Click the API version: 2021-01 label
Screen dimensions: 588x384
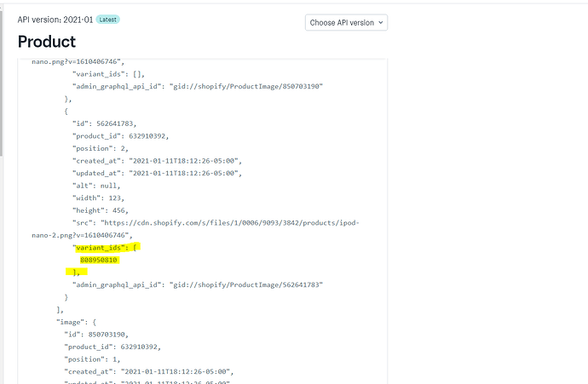coord(55,20)
